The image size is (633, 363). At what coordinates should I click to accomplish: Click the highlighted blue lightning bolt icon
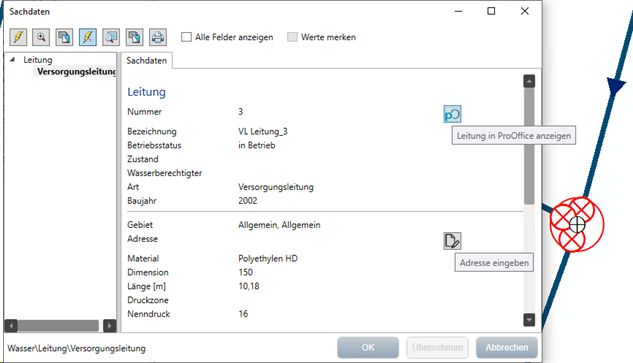[x=88, y=37]
